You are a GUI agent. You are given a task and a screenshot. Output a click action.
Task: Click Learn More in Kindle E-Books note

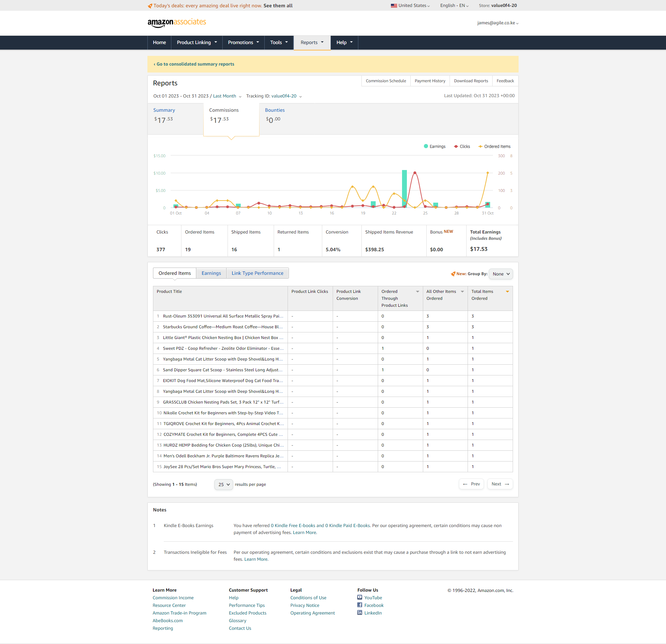(x=305, y=533)
